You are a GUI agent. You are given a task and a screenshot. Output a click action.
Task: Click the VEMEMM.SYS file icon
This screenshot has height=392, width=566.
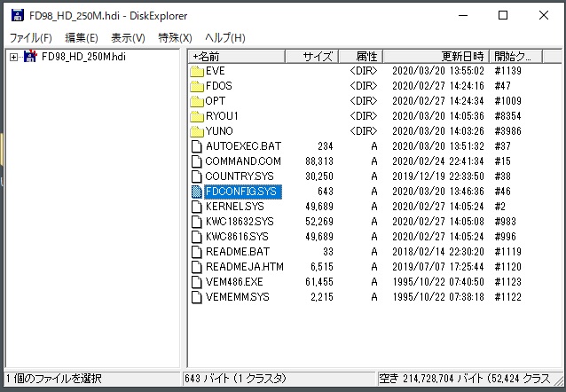coord(197,297)
